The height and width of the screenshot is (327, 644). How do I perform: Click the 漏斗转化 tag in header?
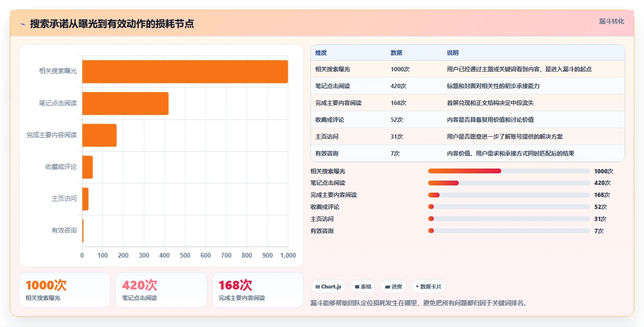[611, 22]
